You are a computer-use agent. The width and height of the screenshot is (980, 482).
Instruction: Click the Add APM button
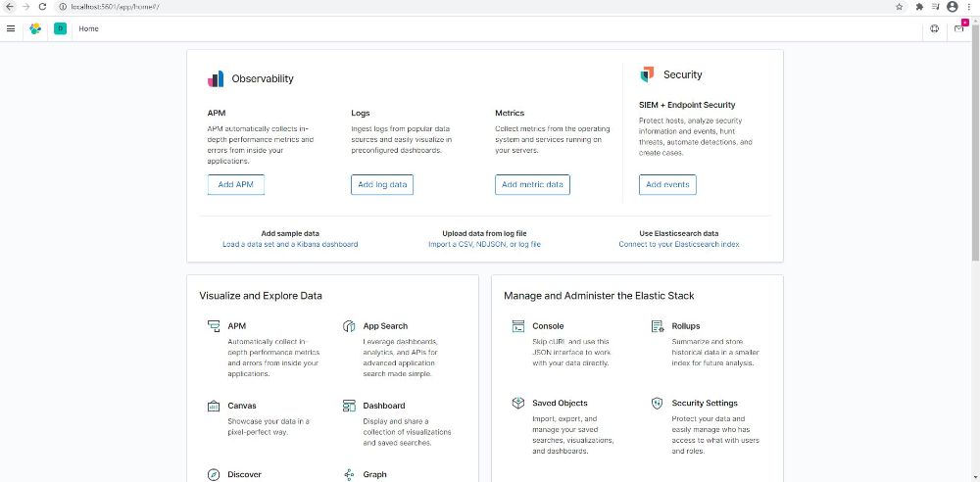tap(235, 184)
